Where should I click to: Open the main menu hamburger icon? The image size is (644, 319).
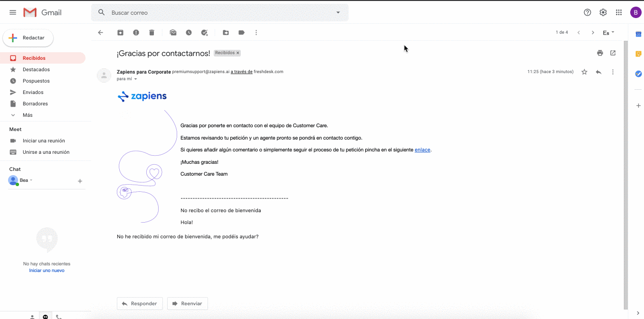[x=13, y=12]
